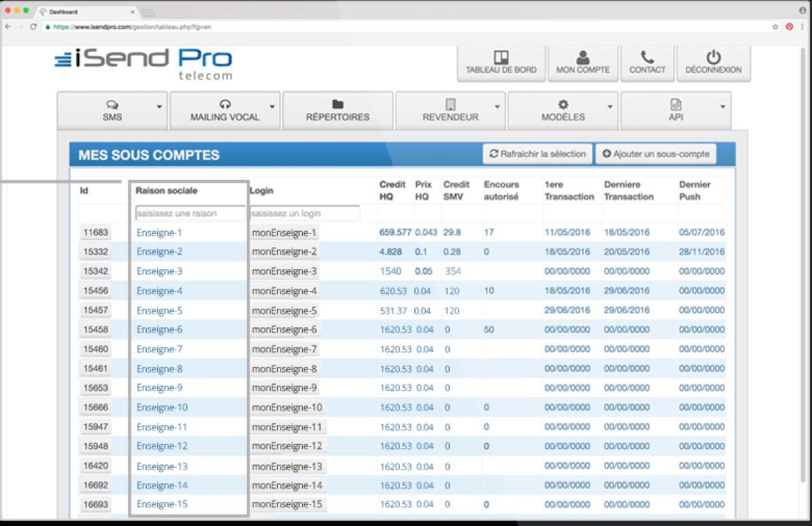Click Ajouter un sous-compte
The image size is (812, 526).
656,153
